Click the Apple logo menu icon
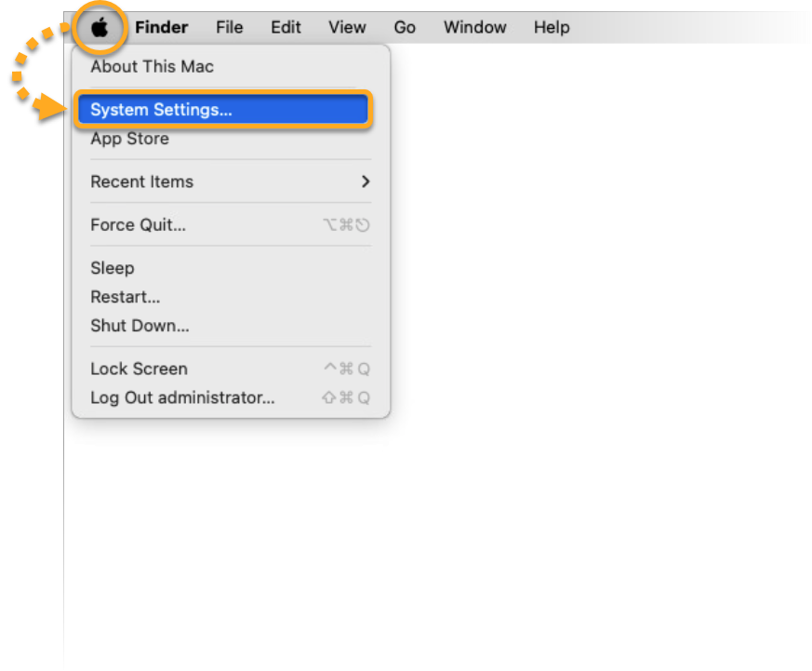Screen dimensions: 812x671 click(100, 27)
